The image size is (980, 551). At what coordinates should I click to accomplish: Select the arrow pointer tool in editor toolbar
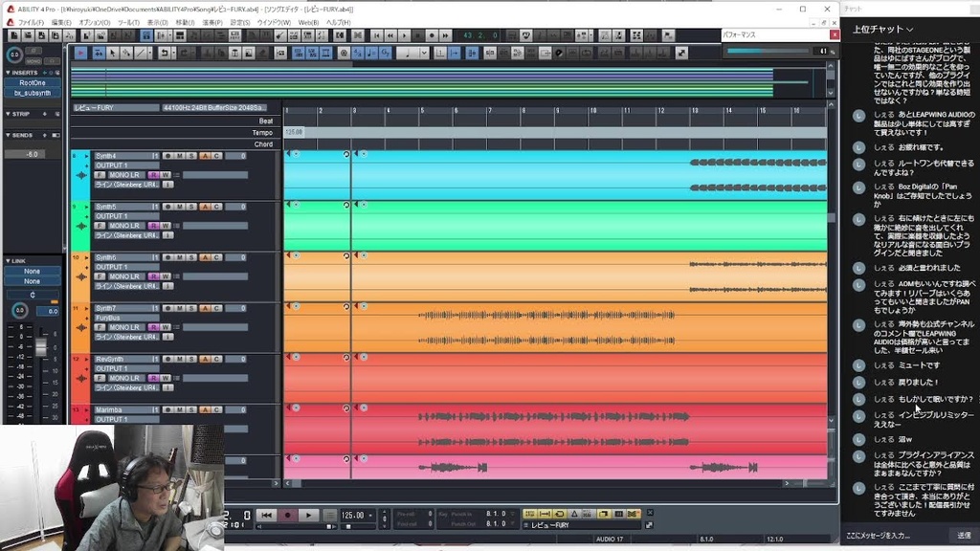[x=113, y=53]
